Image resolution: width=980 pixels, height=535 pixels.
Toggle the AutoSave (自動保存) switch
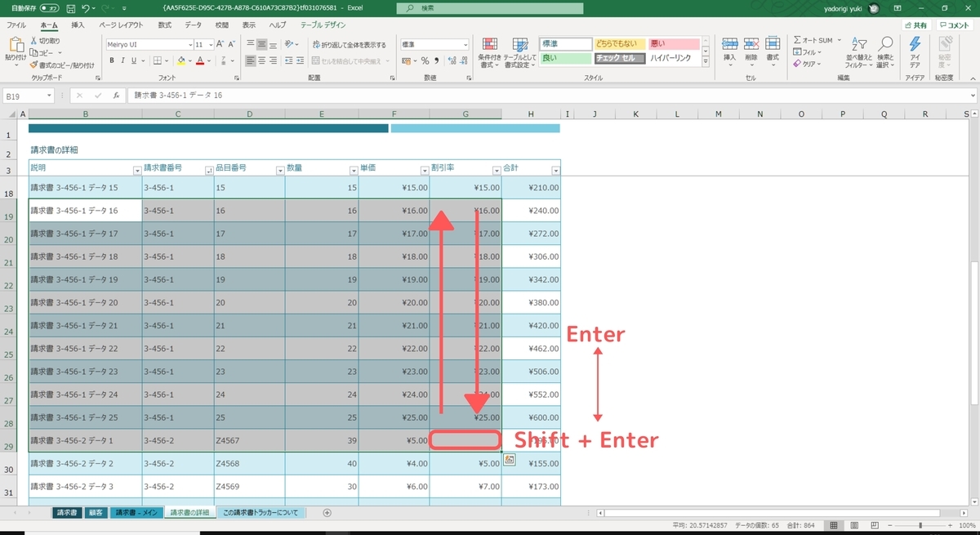49,8
